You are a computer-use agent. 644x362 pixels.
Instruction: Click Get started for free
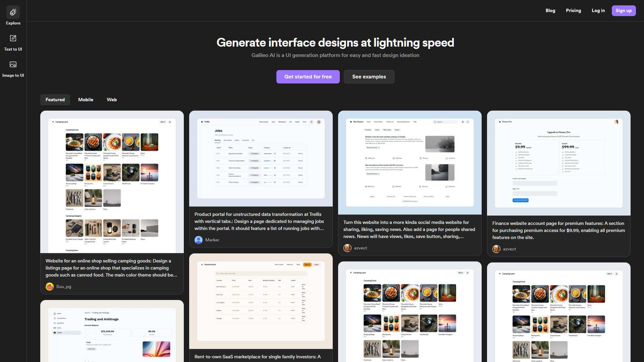[x=308, y=77]
